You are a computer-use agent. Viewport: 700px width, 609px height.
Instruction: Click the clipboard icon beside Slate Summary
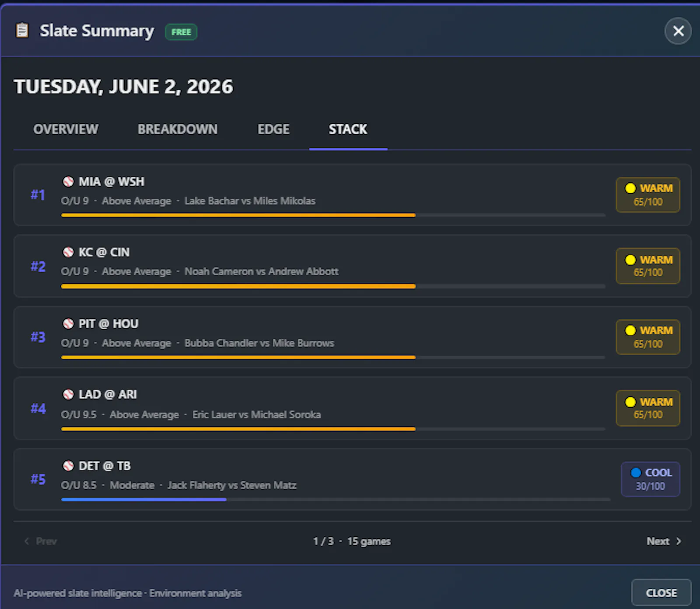22,31
